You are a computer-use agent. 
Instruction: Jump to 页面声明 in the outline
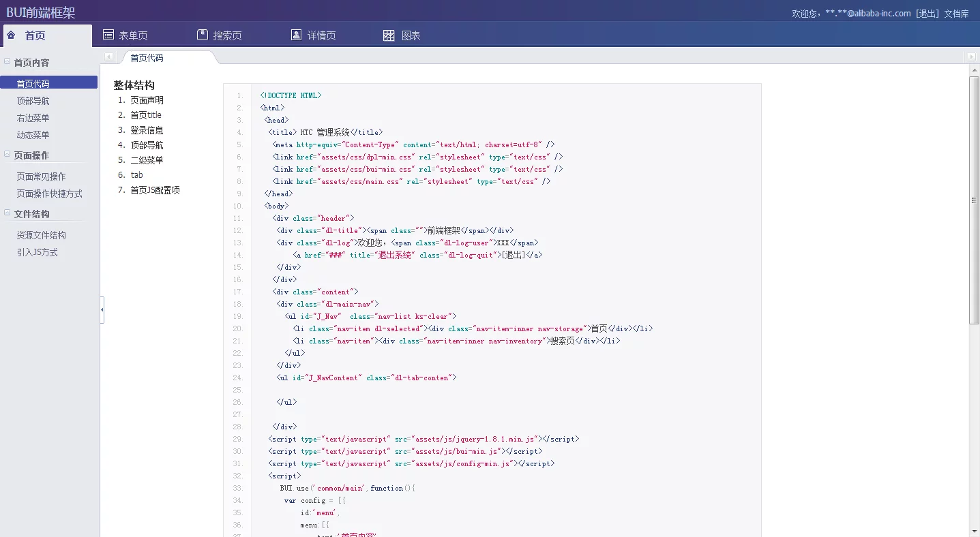coord(147,100)
